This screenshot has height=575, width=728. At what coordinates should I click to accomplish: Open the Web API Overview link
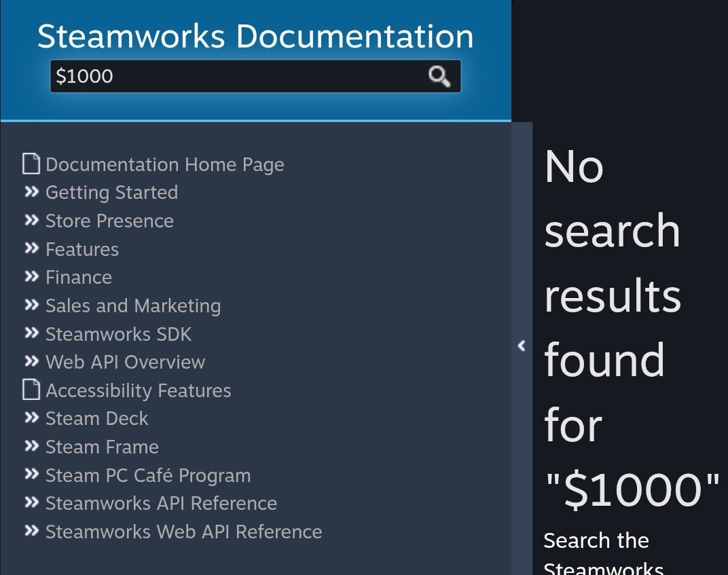click(x=126, y=362)
